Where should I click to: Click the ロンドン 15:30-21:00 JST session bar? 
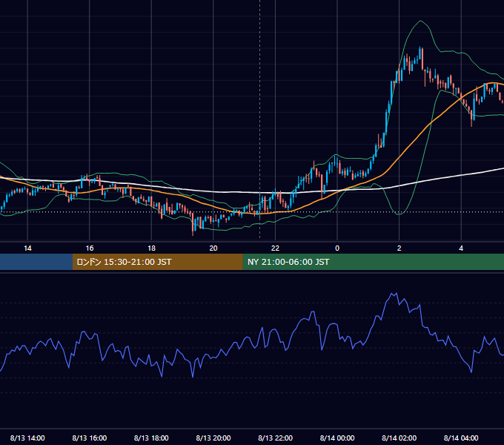tap(157, 262)
